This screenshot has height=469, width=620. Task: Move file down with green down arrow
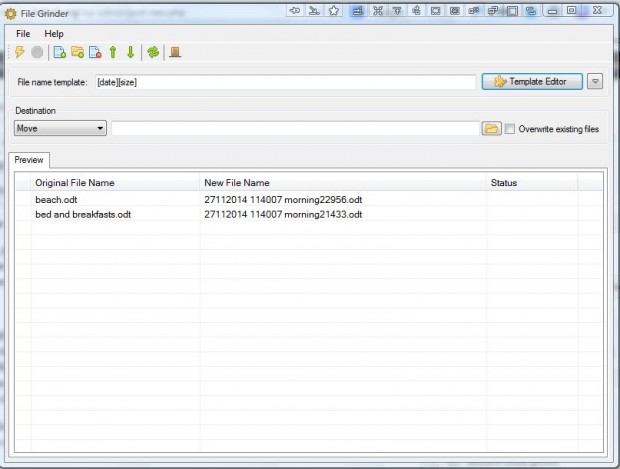click(130, 52)
